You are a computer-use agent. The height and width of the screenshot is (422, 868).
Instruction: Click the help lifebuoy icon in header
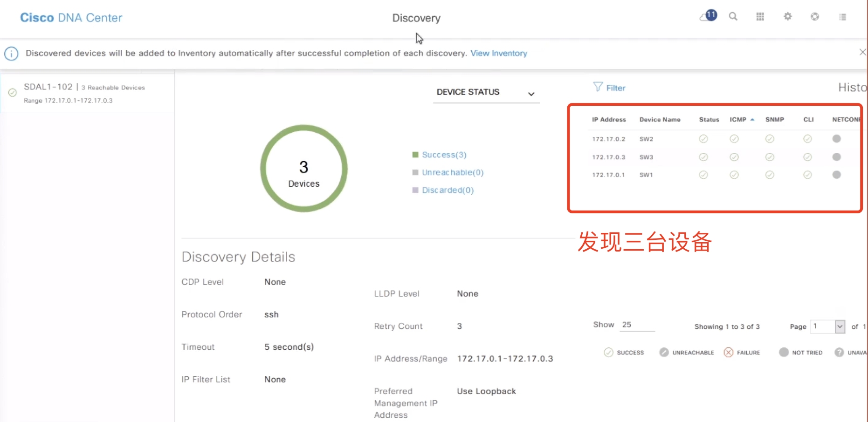tap(815, 16)
